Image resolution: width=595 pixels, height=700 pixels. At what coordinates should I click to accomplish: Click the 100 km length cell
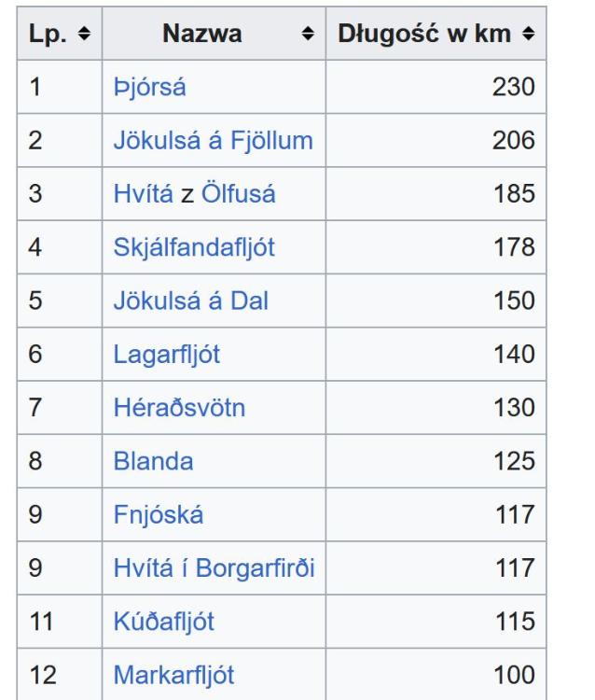514,674
